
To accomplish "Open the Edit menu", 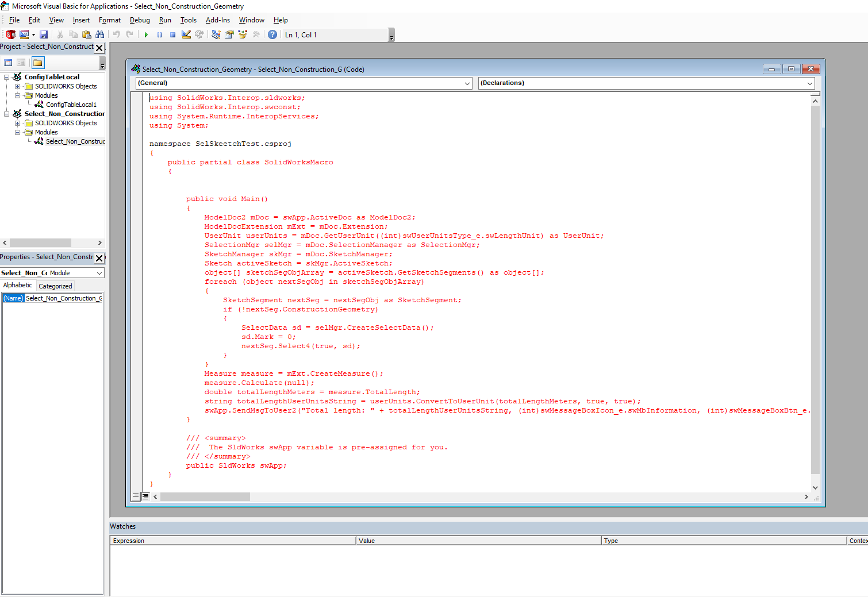I will point(34,20).
